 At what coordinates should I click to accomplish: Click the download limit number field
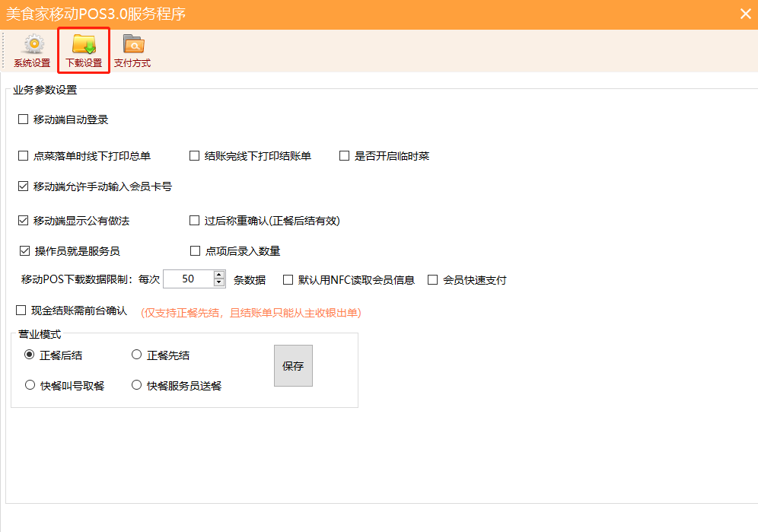pyautogui.click(x=188, y=279)
